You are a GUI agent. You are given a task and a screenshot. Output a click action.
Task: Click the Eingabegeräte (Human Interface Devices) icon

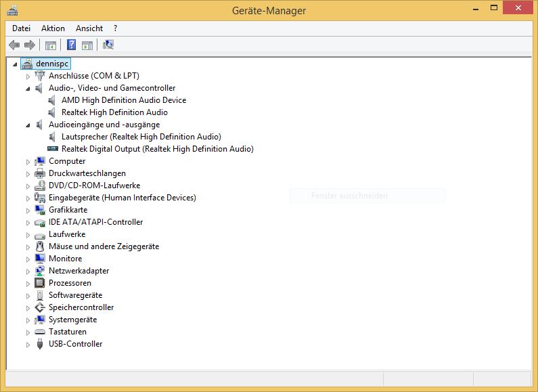pyautogui.click(x=40, y=198)
